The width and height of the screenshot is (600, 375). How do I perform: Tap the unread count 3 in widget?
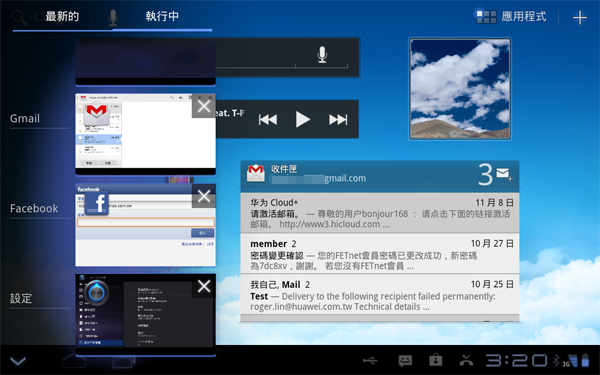(x=485, y=175)
